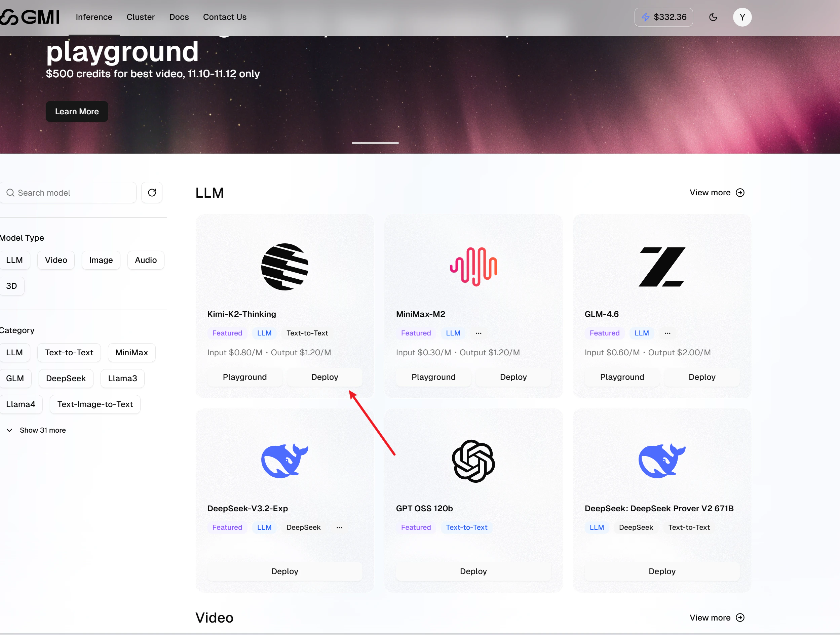Image resolution: width=840 pixels, height=635 pixels.
Task: Deploy the GLM-4.6 model
Action: tap(702, 377)
